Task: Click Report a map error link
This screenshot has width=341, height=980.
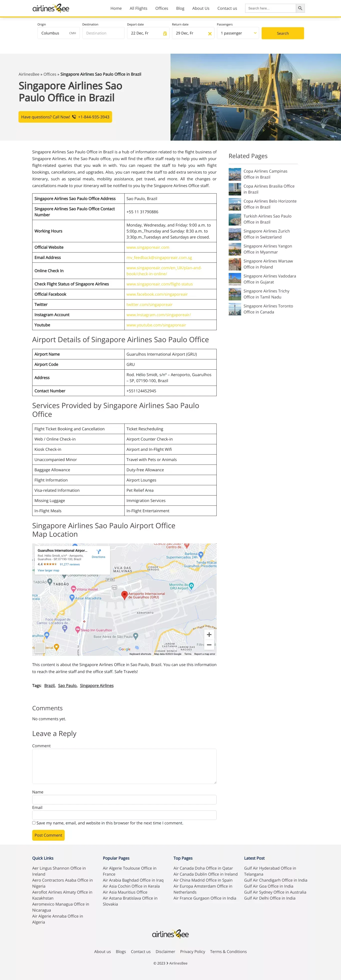Action: [204, 654]
